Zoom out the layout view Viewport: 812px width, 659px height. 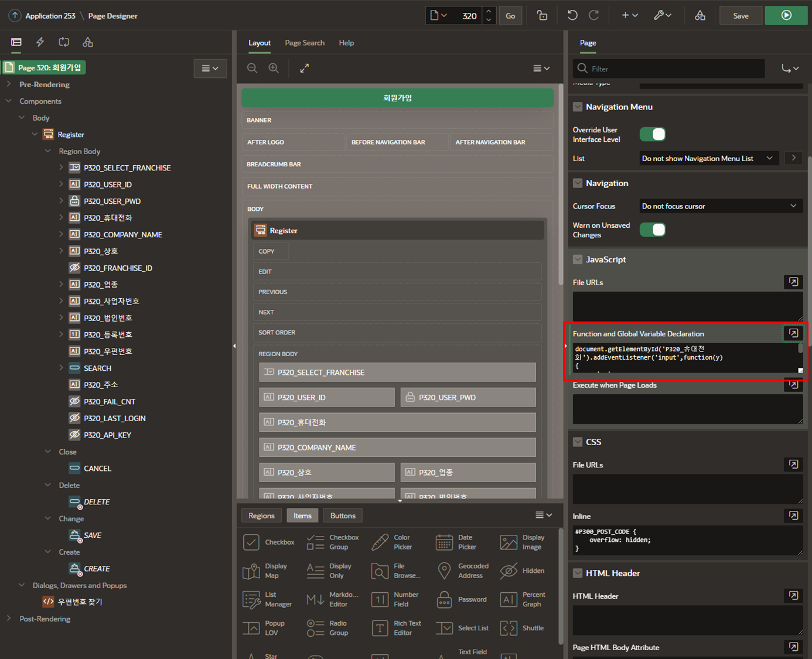(x=252, y=69)
